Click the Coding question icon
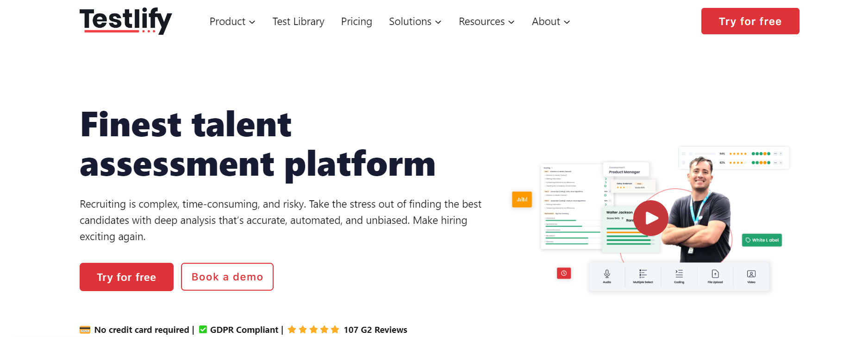This screenshot has width=868, height=337. point(679,274)
